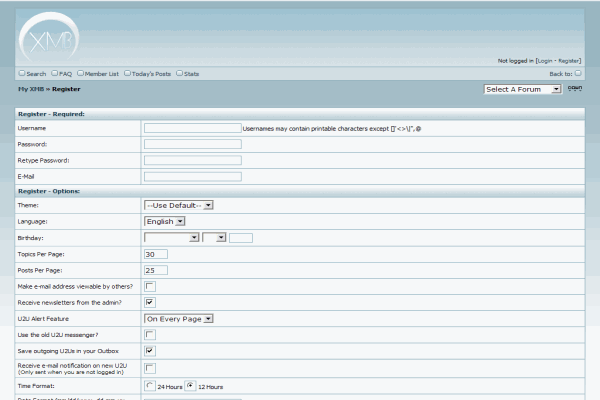
Task: Open the Theme dropdown
Action: (x=178, y=206)
